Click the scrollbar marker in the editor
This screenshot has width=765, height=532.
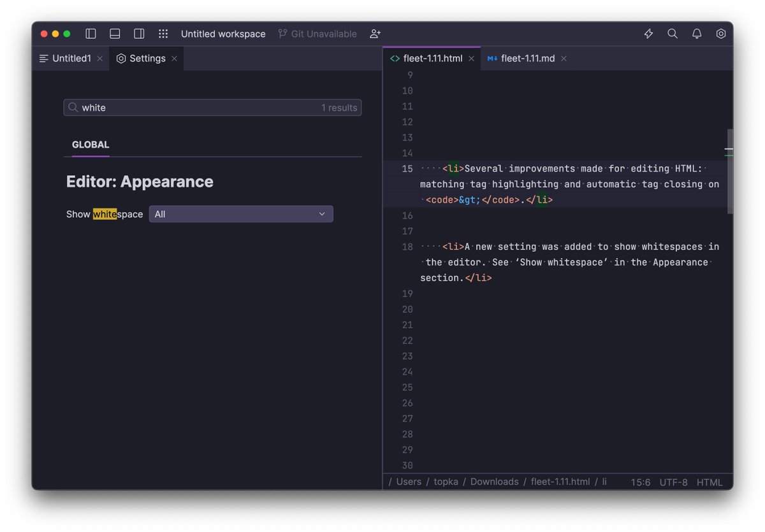click(x=728, y=148)
